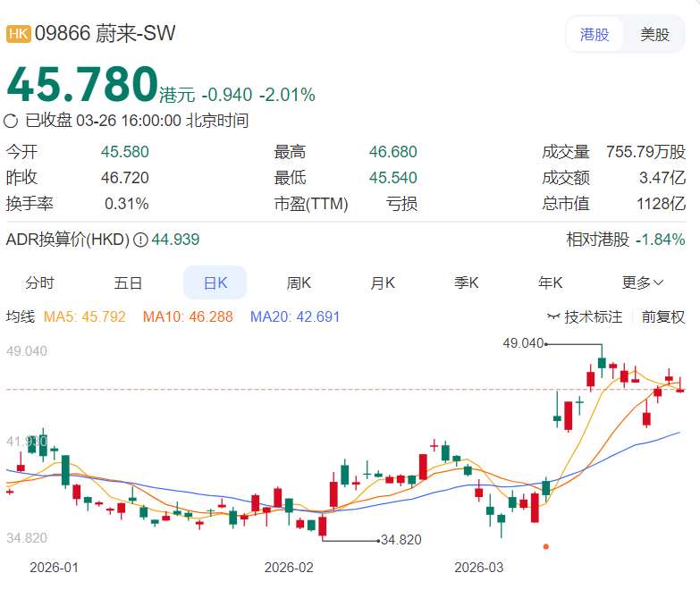Select the 五日 chart tab

tap(128, 283)
